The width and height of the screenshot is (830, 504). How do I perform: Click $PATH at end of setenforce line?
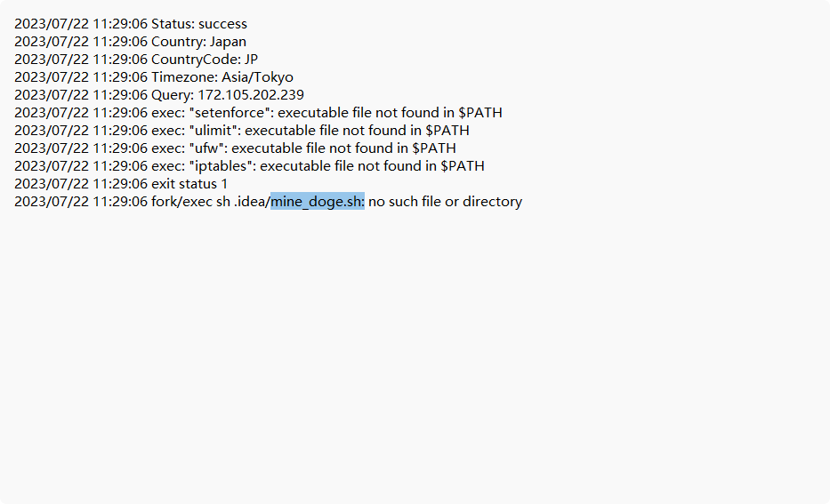(480, 113)
